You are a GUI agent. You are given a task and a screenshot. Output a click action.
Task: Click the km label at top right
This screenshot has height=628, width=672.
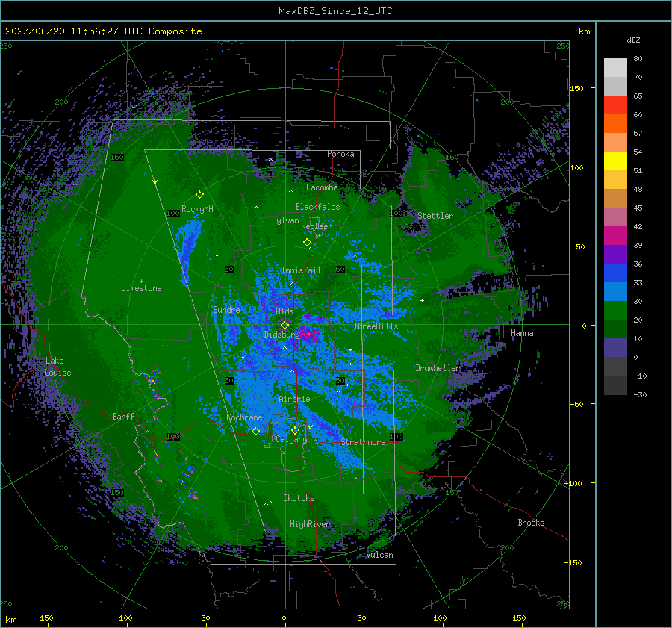click(584, 31)
